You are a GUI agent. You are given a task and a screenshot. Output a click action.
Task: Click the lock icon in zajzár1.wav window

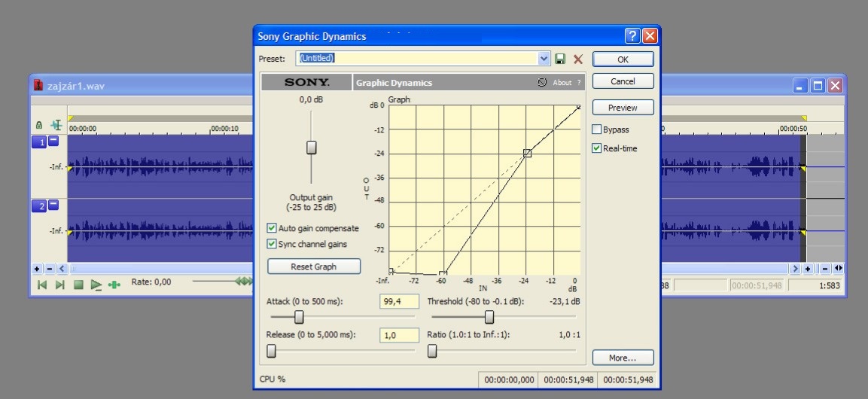pos(38,125)
